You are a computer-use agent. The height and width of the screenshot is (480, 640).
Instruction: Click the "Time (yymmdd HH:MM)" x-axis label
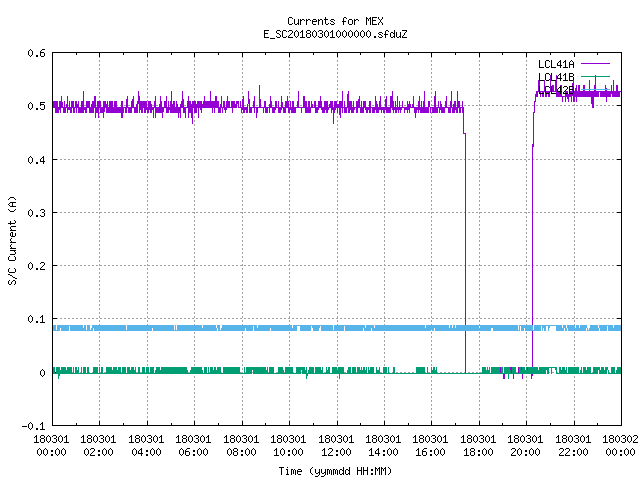tap(335, 471)
